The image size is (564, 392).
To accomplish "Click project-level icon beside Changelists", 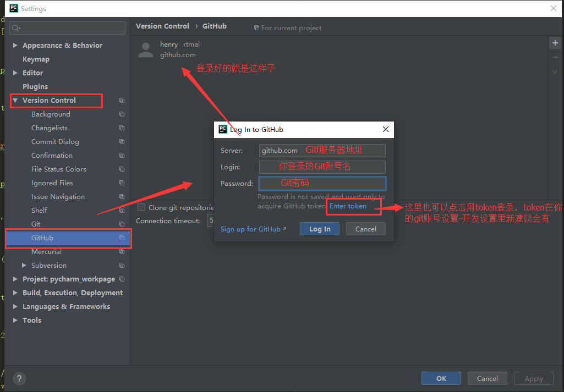I will click(122, 128).
